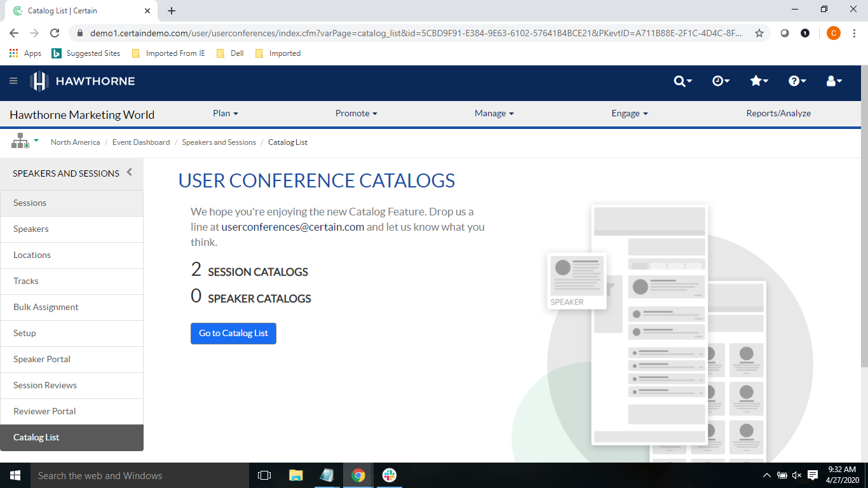
Task: Click the Windows taskbar search box
Action: pyautogui.click(x=140, y=475)
